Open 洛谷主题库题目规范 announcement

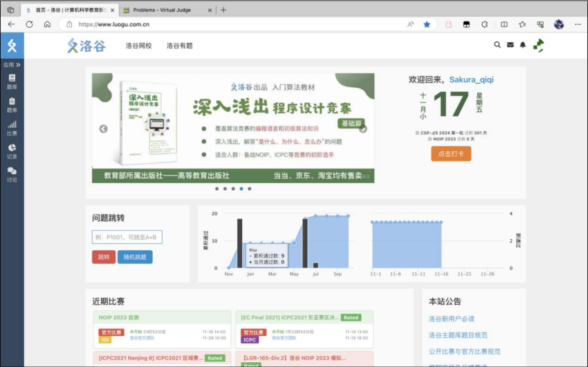click(x=458, y=335)
